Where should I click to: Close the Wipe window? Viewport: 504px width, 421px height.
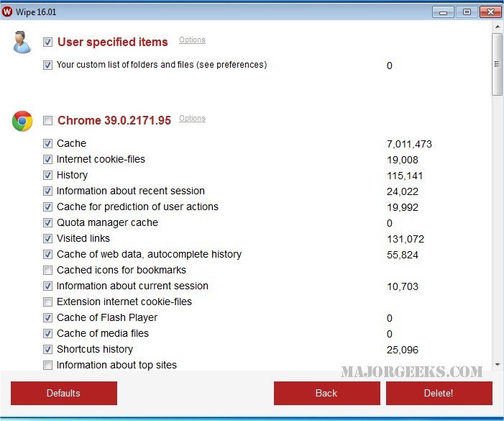pos(490,12)
